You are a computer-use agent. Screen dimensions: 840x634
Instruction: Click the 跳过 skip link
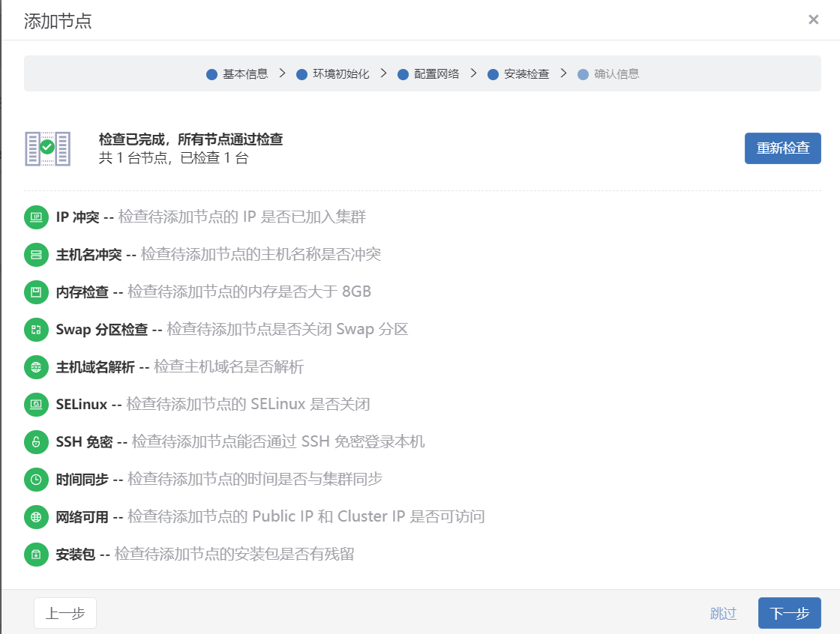click(x=722, y=613)
